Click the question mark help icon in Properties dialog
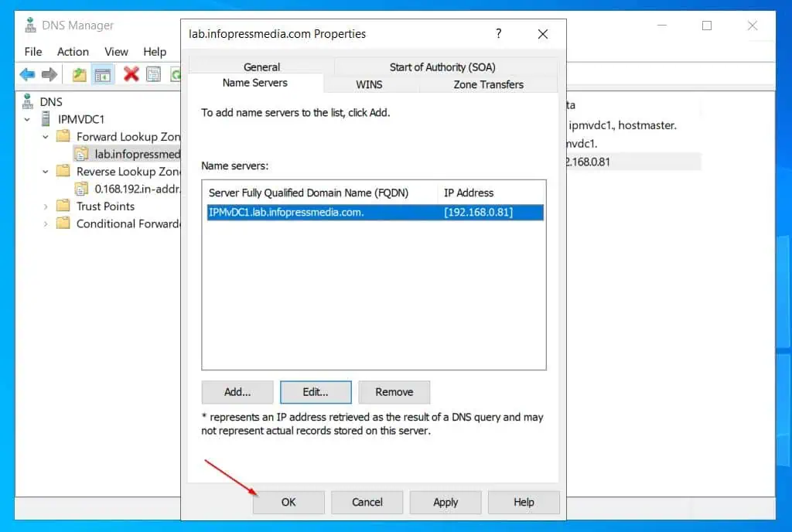Screen dimensions: 792x532 coord(499,34)
